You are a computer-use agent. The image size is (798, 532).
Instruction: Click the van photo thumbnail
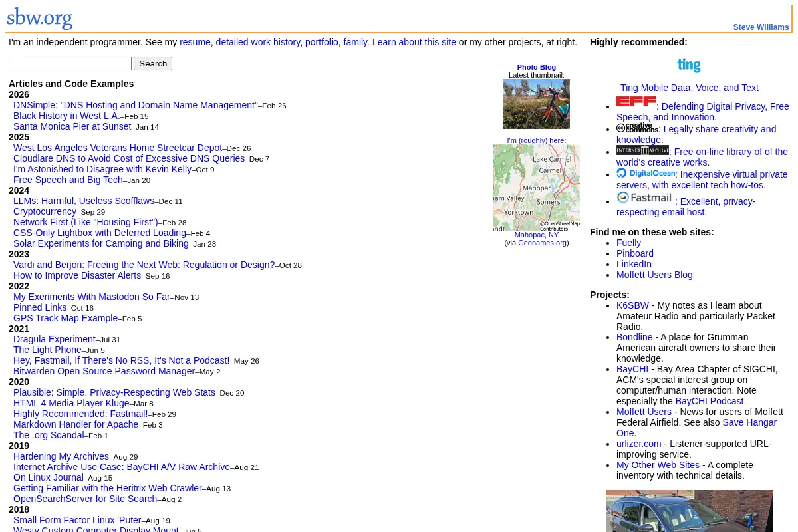pyautogui.click(x=690, y=511)
